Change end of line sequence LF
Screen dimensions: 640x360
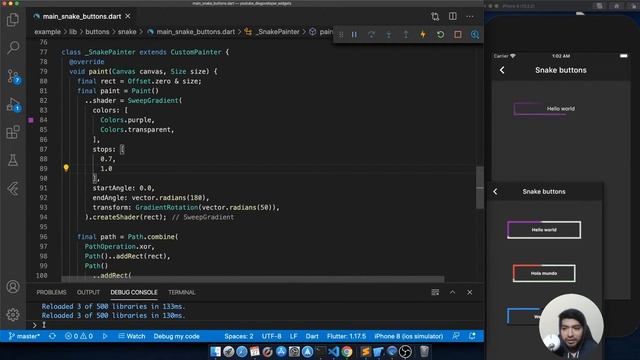point(293,336)
